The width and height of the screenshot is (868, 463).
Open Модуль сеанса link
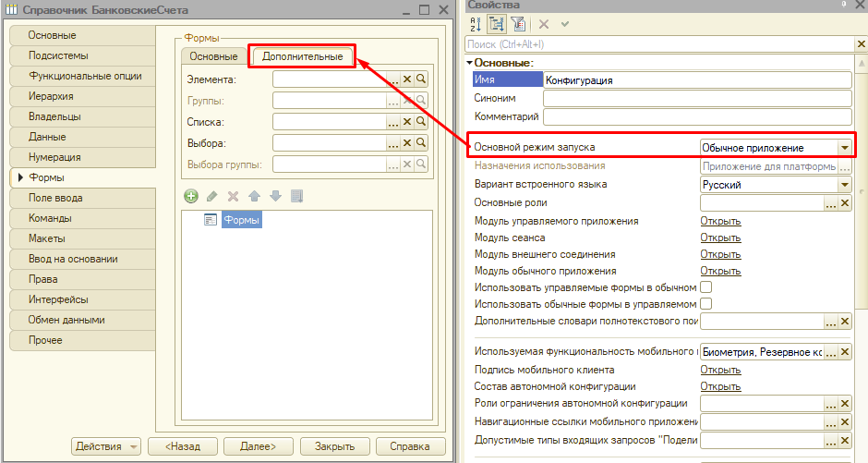(720, 238)
